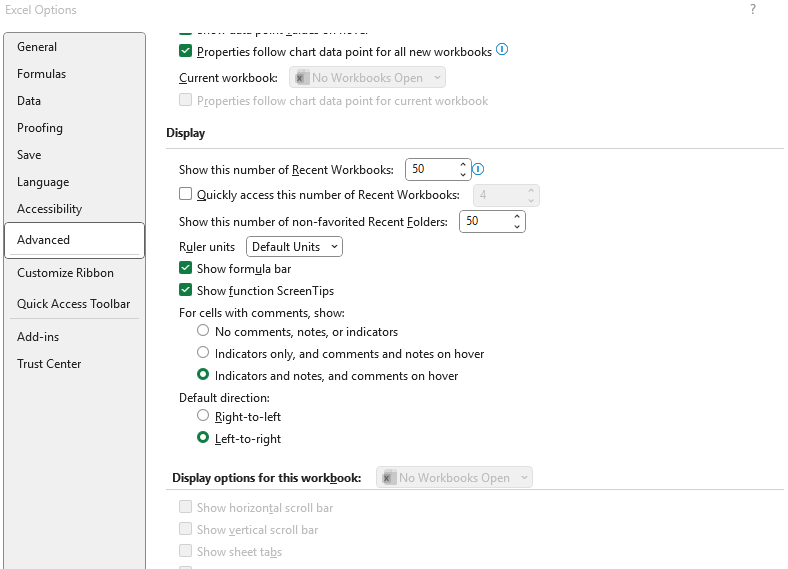Open the Quick Access Toolbar category
Viewport: 788px width, 569px height.
(74, 304)
